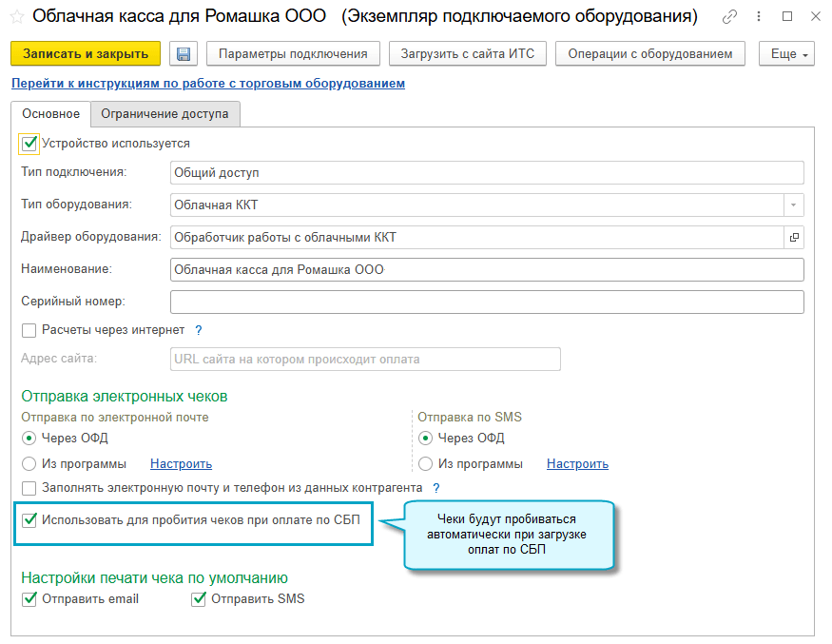Close the equipment form window

816,16
